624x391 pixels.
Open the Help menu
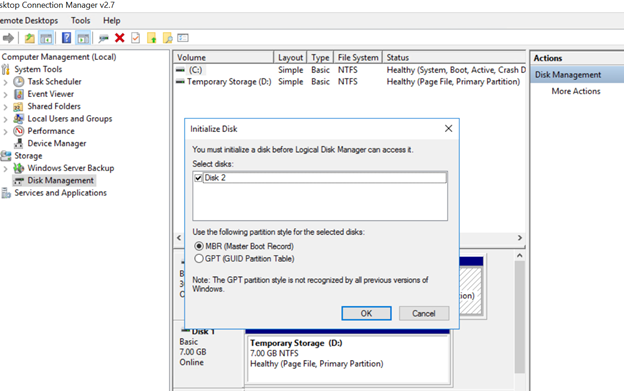click(x=111, y=21)
